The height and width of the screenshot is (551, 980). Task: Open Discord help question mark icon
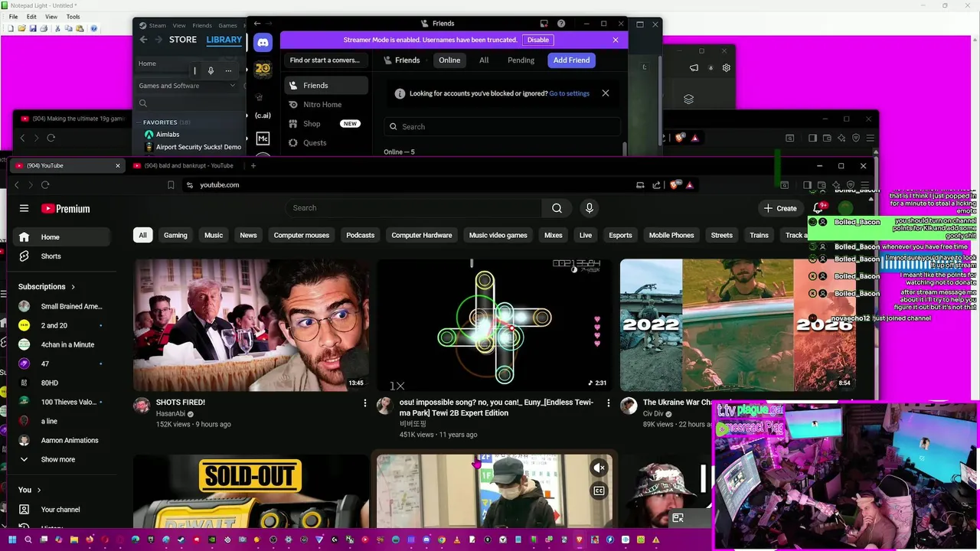(561, 24)
